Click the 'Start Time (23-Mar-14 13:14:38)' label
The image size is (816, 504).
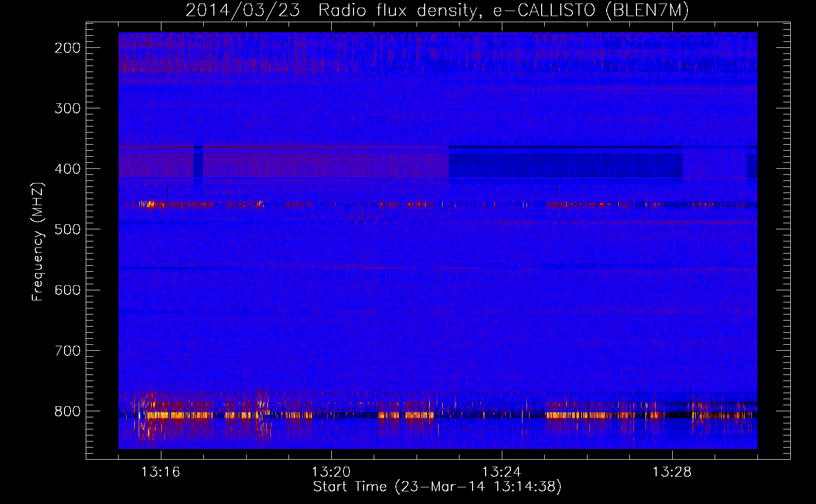point(437,487)
